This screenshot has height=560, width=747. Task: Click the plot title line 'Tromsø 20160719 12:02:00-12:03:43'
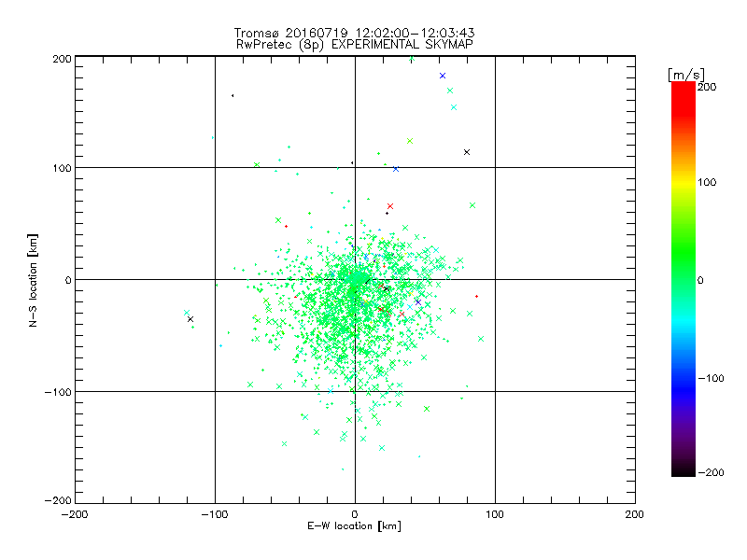[x=355, y=33]
